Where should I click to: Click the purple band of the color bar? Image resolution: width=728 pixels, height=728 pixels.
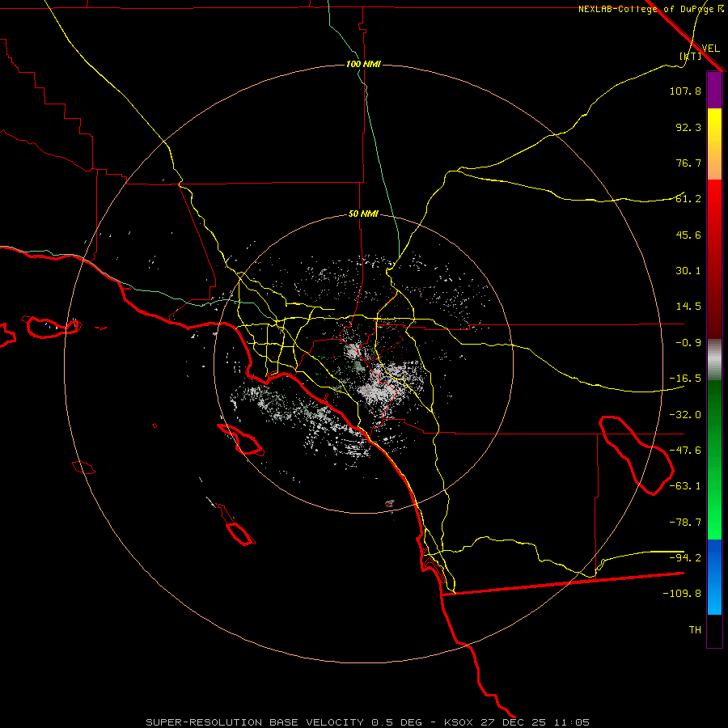point(714,90)
